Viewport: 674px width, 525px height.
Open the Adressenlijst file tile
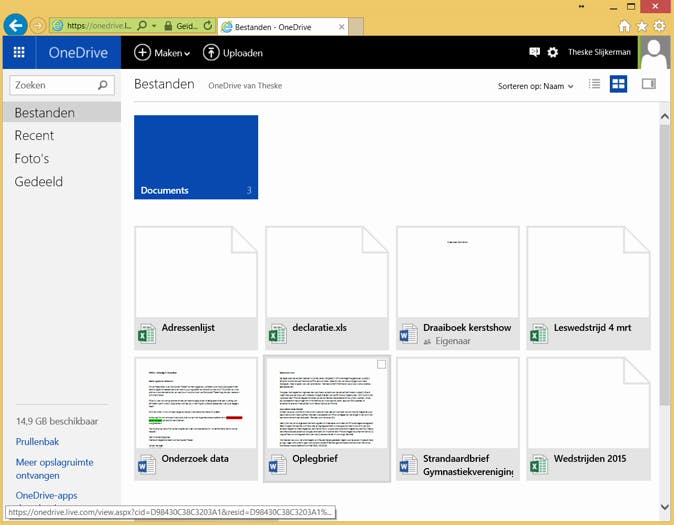(196, 288)
